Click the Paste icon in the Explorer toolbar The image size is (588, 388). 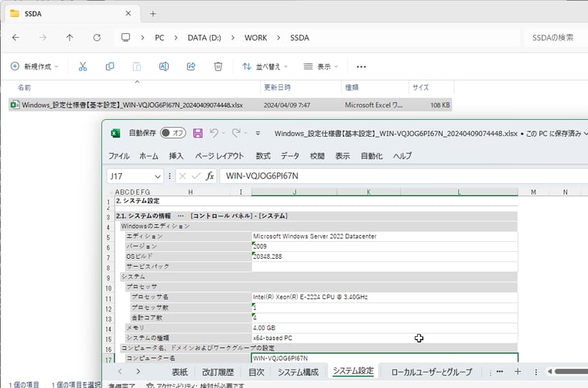click(137, 66)
